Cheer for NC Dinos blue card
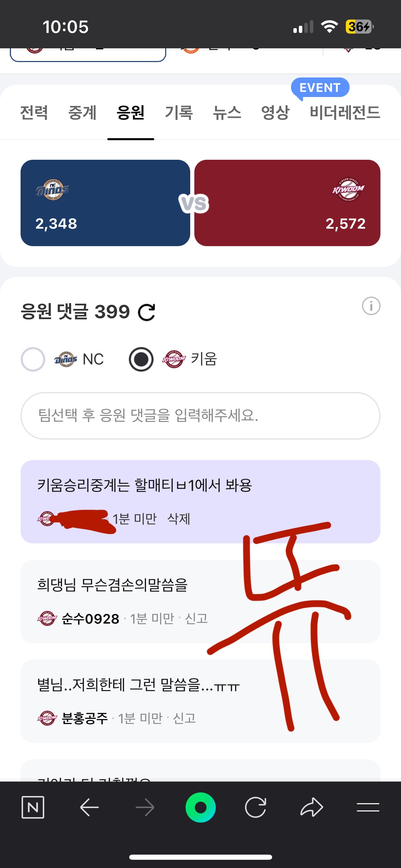This screenshot has height=868, width=401. [x=105, y=203]
